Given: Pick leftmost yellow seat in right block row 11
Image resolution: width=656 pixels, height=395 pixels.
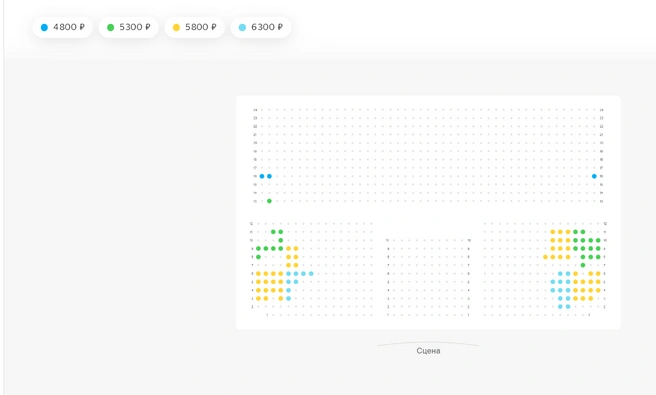Looking at the screenshot, I should 553,232.
